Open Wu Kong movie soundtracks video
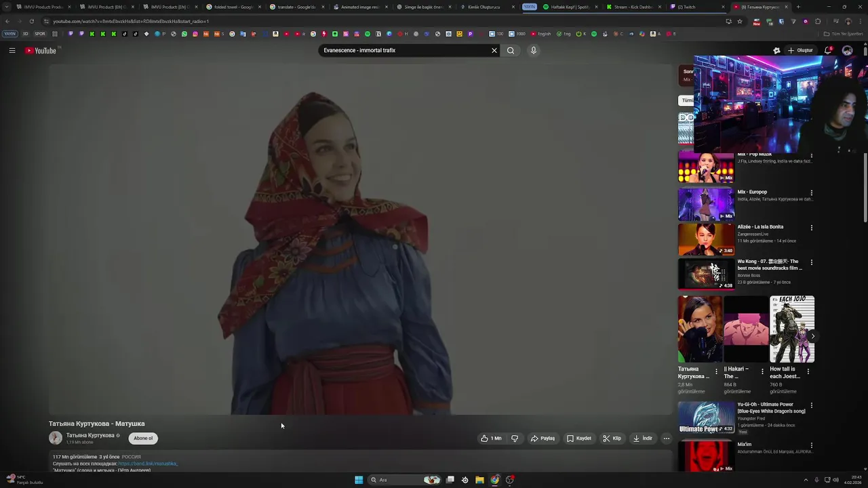 coord(706,274)
